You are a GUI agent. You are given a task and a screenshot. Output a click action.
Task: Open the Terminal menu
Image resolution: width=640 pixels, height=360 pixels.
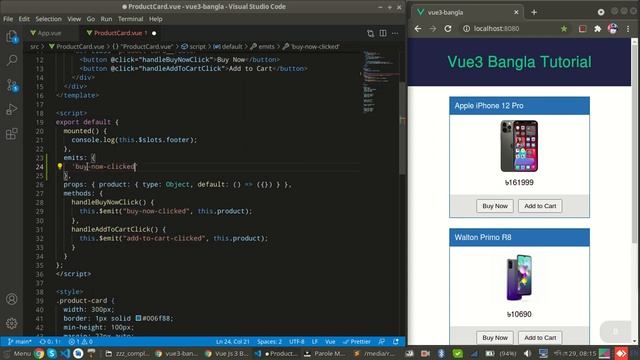[131, 19]
